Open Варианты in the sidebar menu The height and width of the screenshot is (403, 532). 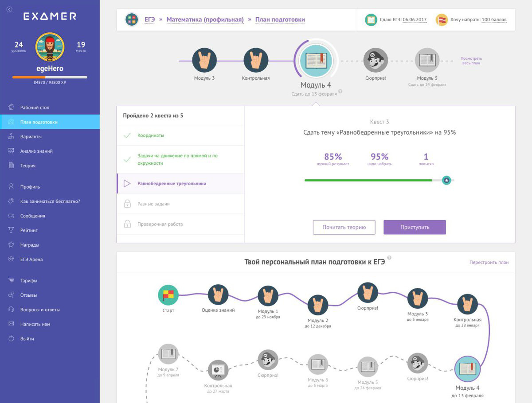(31, 136)
